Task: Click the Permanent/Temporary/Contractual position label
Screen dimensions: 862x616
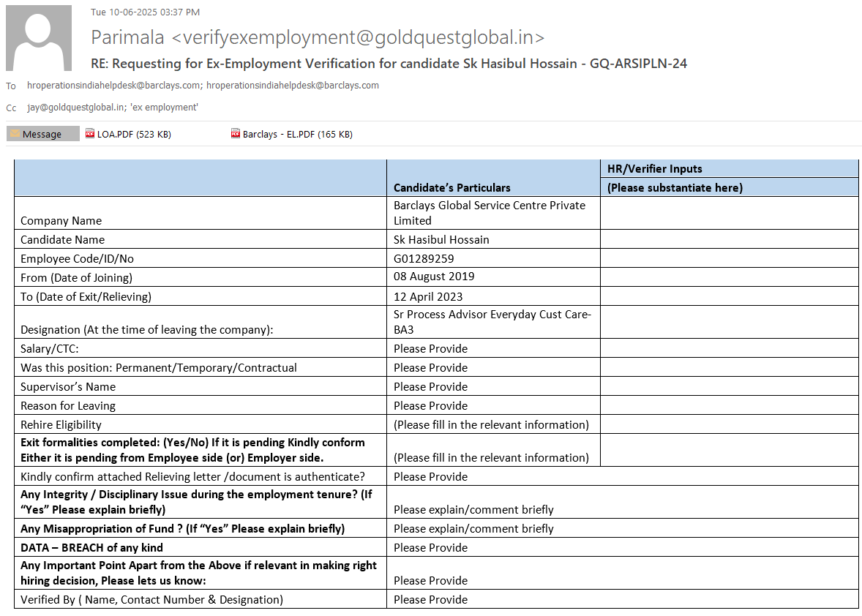Action: point(158,367)
